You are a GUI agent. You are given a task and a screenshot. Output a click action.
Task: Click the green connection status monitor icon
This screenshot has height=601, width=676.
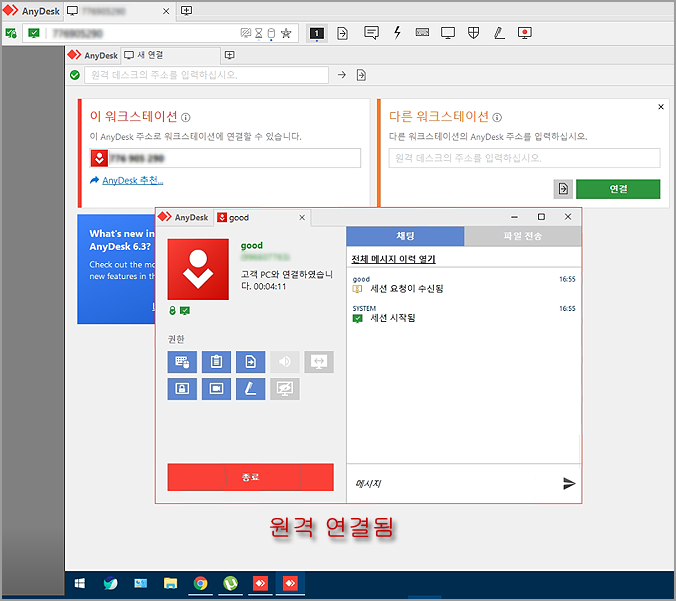(34, 33)
